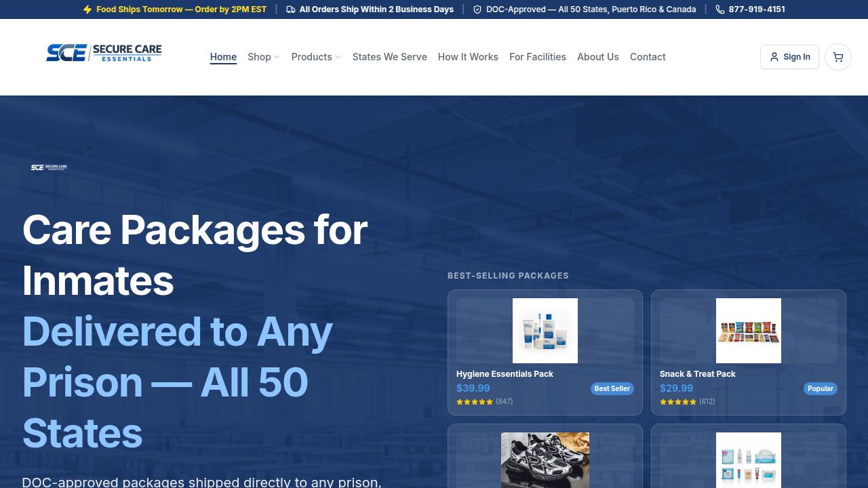Click the Best-Selling Packages heading
The width and height of the screenshot is (868, 488).
pyautogui.click(x=508, y=276)
